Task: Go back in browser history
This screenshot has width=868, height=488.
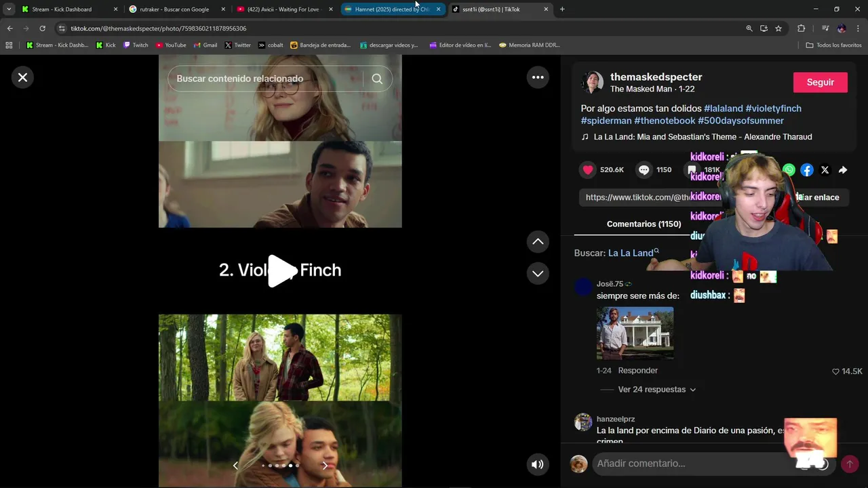Action: pyautogui.click(x=9, y=28)
